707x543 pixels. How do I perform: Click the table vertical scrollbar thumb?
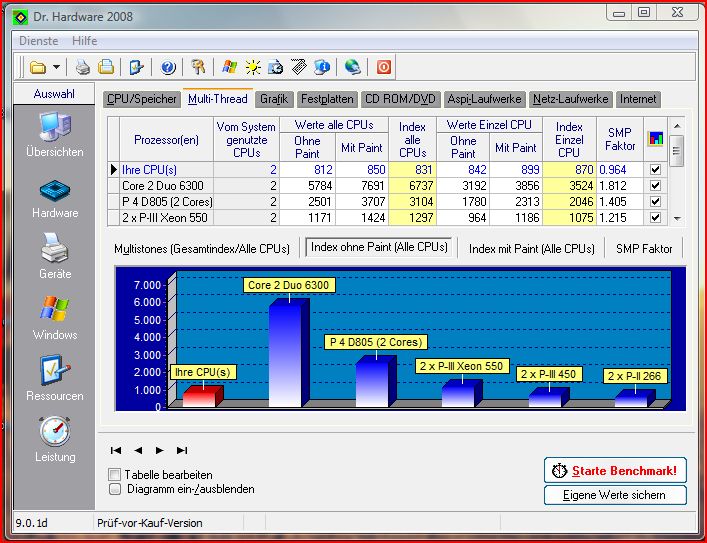(x=677, y=151)
